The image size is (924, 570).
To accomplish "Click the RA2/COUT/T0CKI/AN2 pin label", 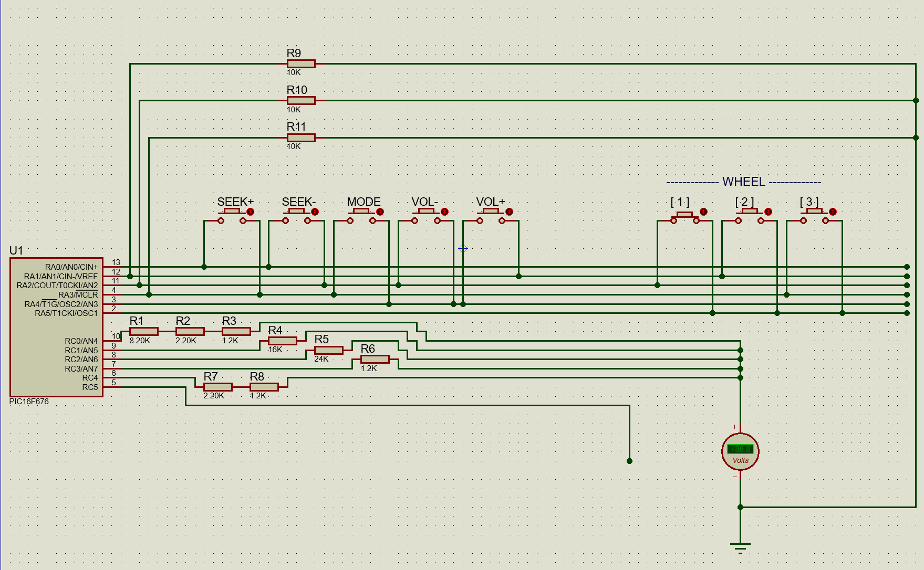I will click(57, 286).
